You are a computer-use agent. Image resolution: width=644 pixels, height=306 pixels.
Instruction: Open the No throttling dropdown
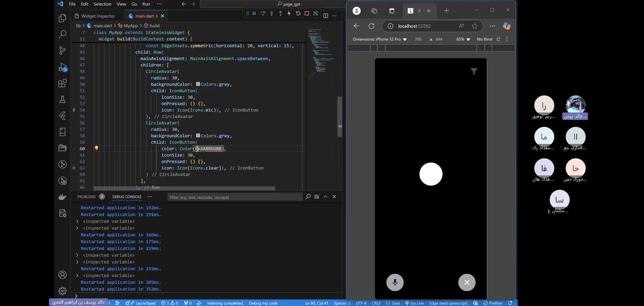pyautogui.click(x=484, y=39)
